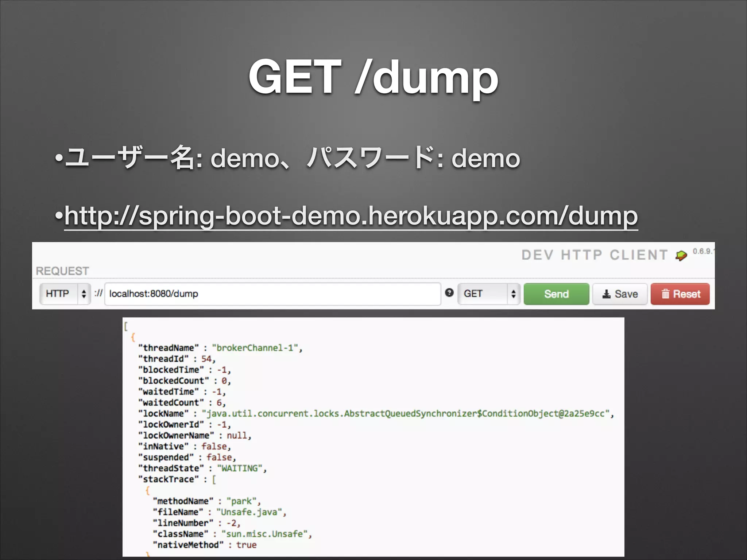The height and width of the screenshot is (560, 747).
Task: Open the spring-boot-demo.herokuapp.com/dump link
Action: (351, 216)
